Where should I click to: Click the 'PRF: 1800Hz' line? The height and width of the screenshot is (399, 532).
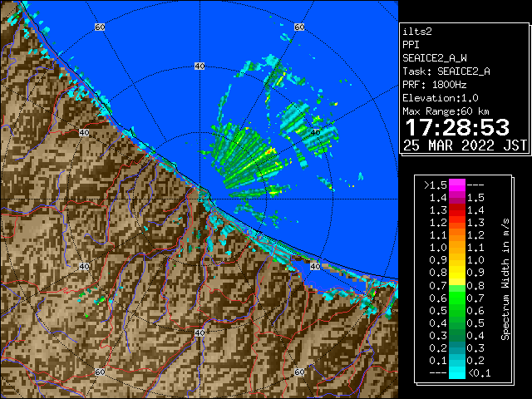(x=435, y=85)
